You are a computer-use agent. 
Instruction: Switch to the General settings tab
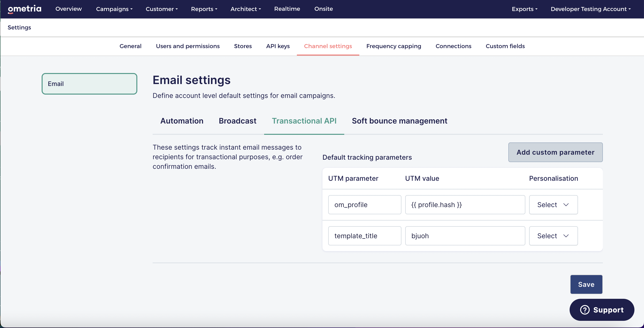(131, 46)
